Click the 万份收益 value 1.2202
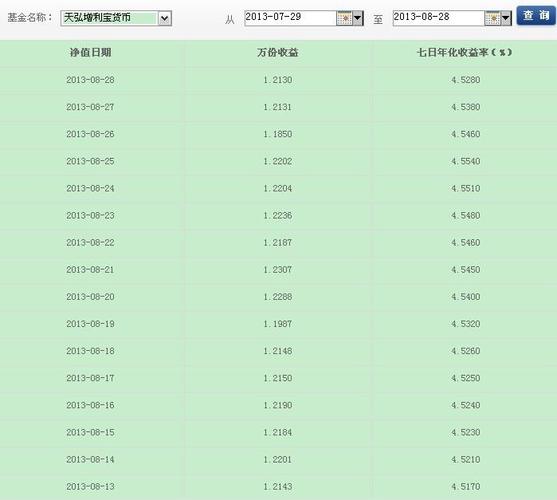Screen dimensions: 557x500 tap(278, 161)
